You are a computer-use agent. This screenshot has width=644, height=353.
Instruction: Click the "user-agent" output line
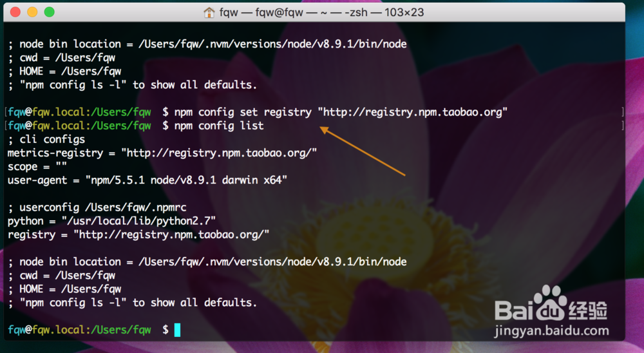pyautogui.click(x=147, y=180)
